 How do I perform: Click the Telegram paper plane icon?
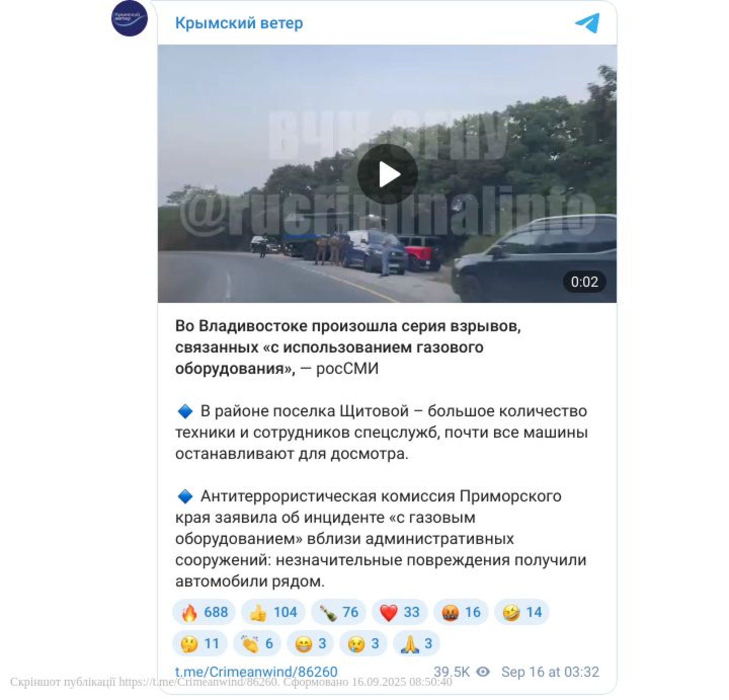[587, 23]
